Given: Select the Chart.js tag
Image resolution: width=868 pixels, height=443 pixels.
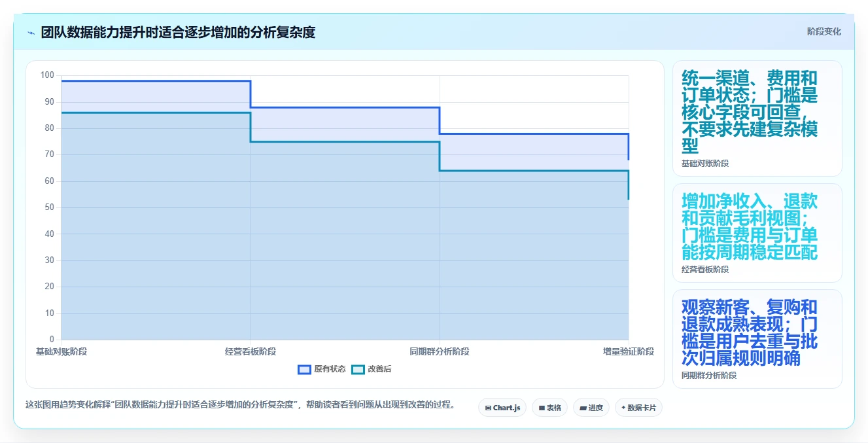Looking at the screenshot, I should tap(502, 408).
